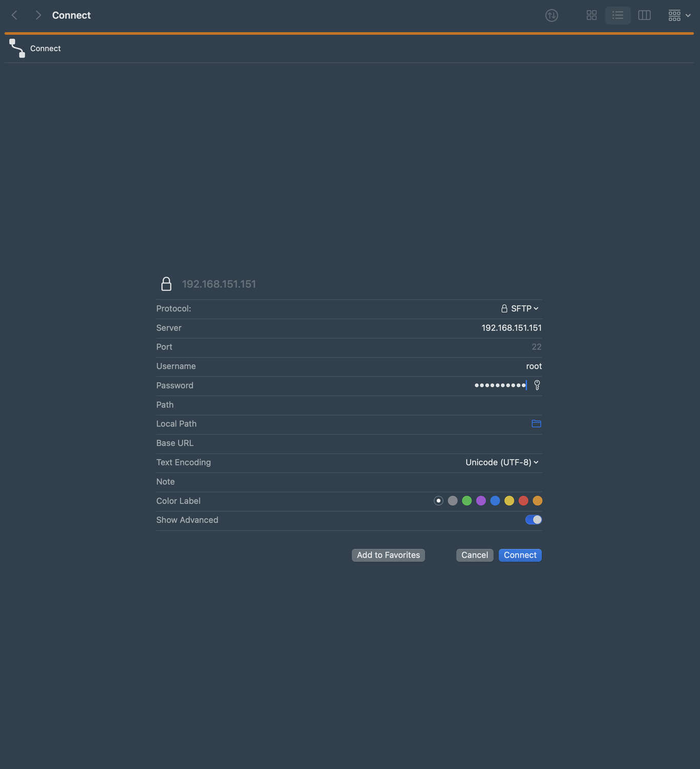The height and width of the screenshot is (769, 700).
Task: Toggle the Show Advanced switch
Action: point(533,520)
